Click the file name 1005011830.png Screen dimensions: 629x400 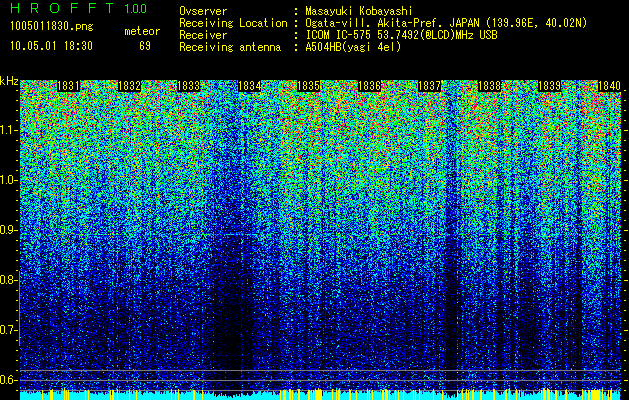pos(52,27)
